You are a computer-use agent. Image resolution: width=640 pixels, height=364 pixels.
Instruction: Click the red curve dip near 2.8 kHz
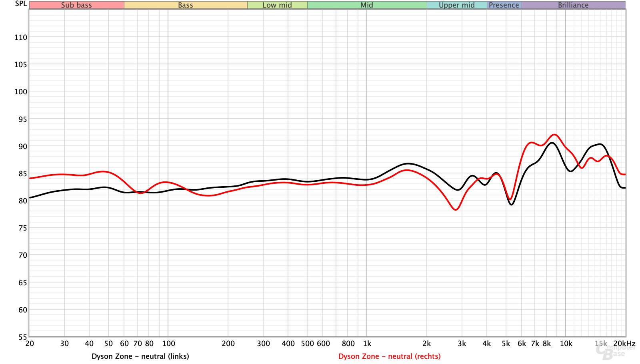456,209
